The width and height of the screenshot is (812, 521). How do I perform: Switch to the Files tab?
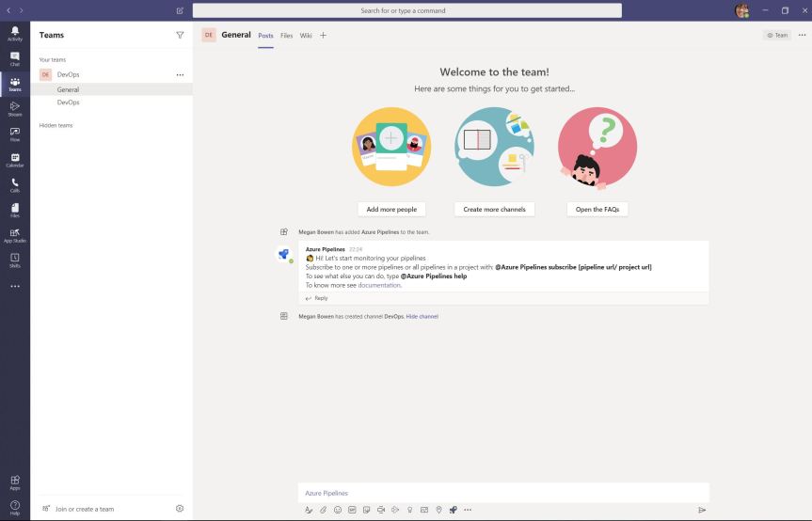(286, 36)
